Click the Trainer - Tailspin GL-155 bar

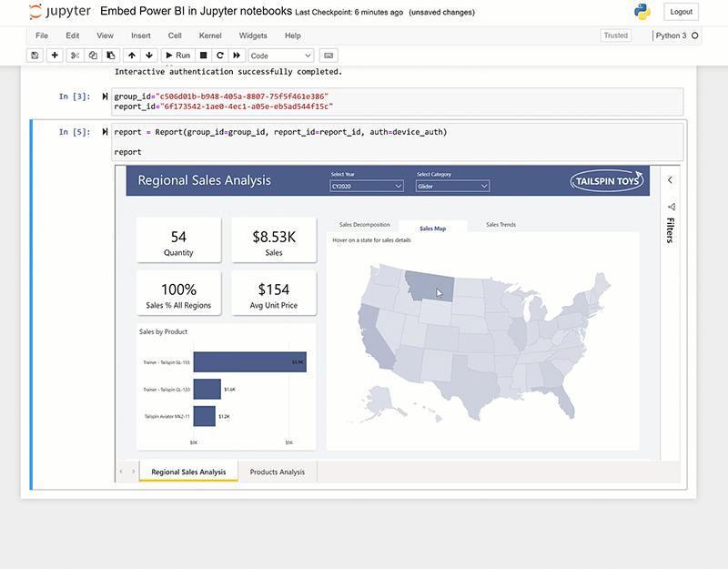pyautogui.click(x=249, y=361)
